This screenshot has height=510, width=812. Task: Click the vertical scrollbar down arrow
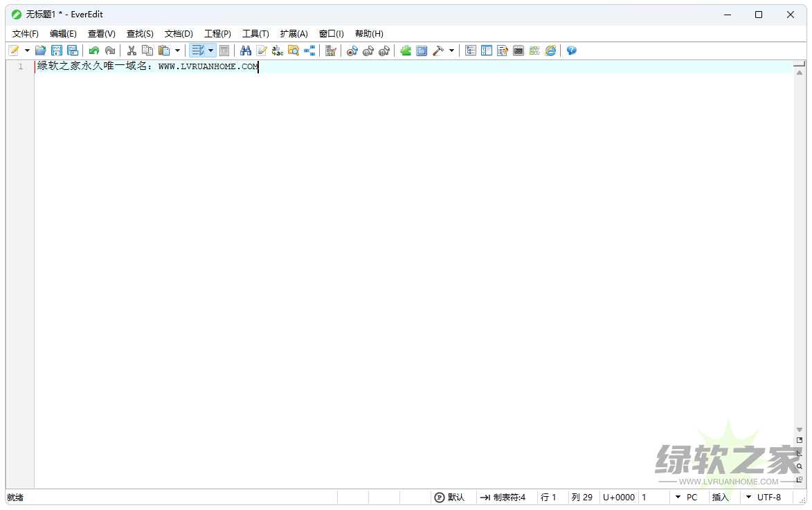tap(800, 430)
